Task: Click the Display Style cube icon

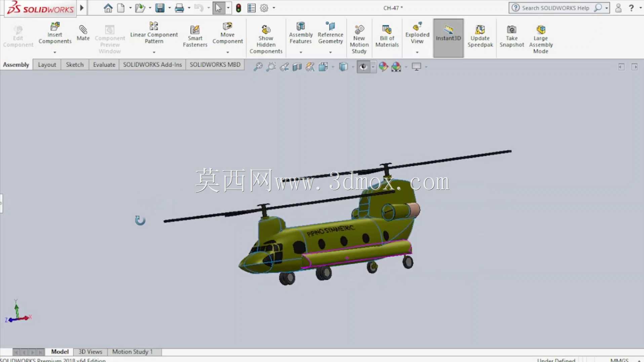Action: coord(343,67)
